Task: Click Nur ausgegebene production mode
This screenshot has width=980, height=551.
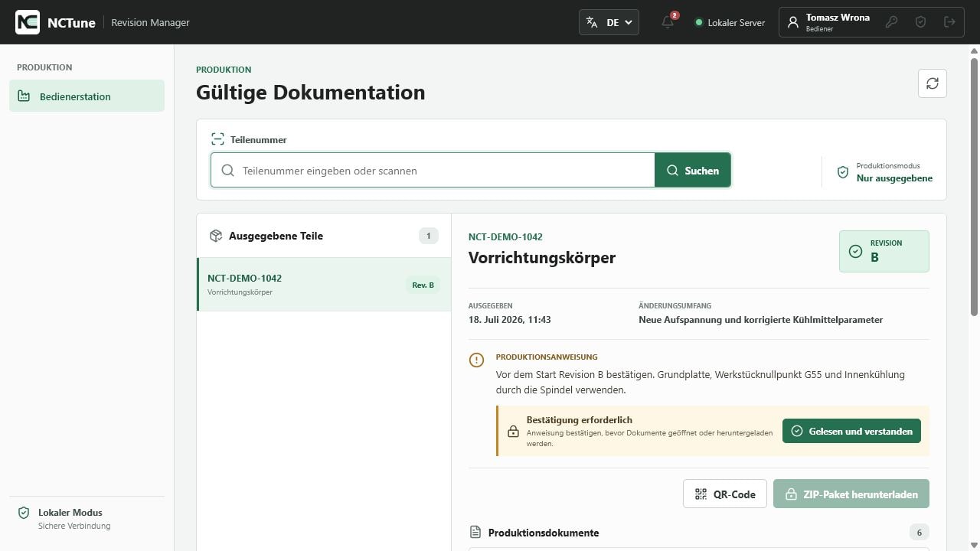Action: (894, 178)
